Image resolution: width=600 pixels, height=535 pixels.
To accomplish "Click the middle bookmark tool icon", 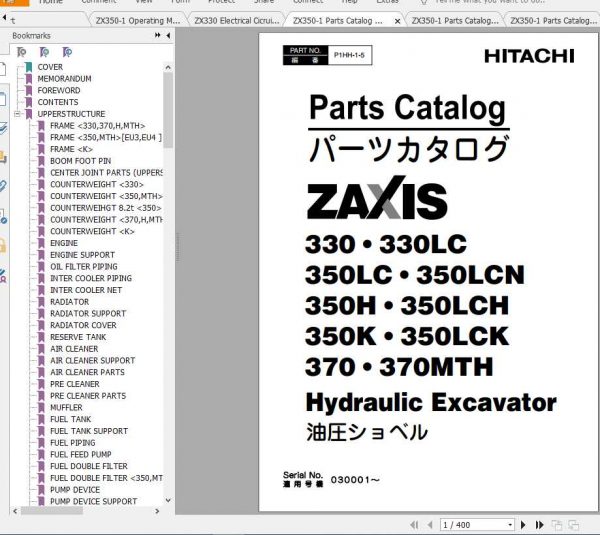I will click(x=44, y=52).
